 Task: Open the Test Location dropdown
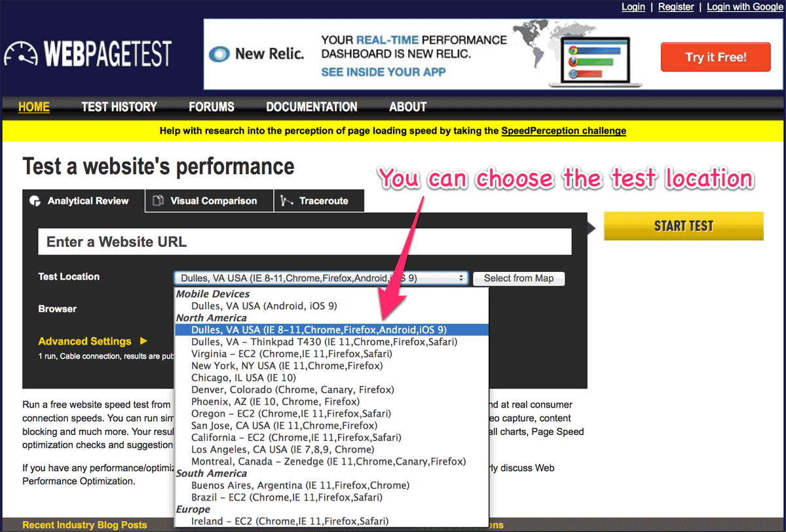(x=321, y=278)
